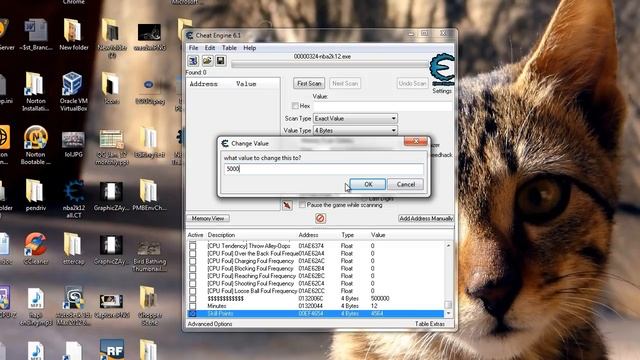
Task: Toggle the Skill Points active checkbox
Action: [x=193, y=313]
